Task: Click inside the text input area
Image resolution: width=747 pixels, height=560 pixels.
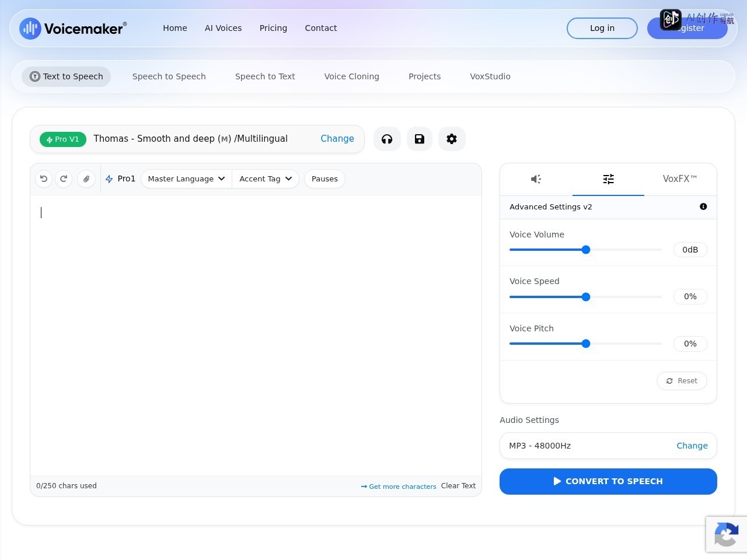Action: click(256, 335)
